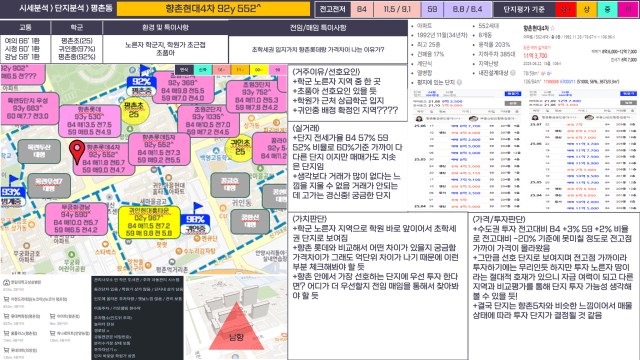This screenshot has width=640, height=360.
Task: Click the 98% school label on the map
Action: [x=196, y=224]
